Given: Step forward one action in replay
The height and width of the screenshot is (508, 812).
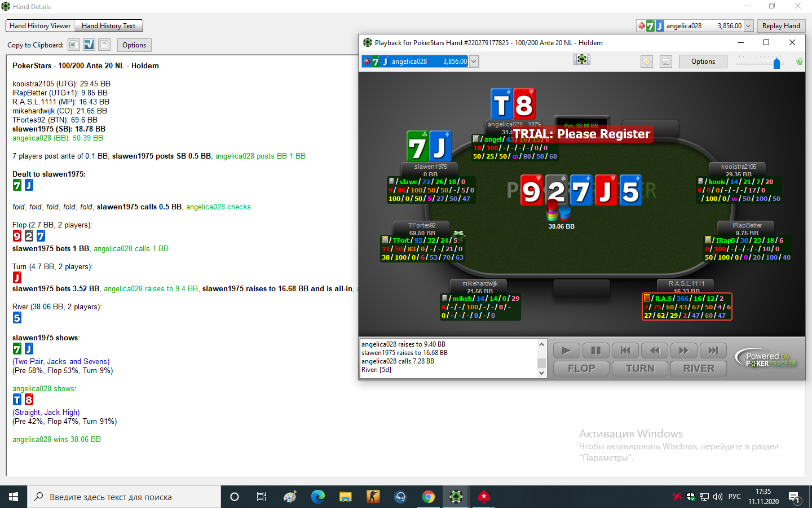Looking at the screenshot, I should (x=684, y=351).
